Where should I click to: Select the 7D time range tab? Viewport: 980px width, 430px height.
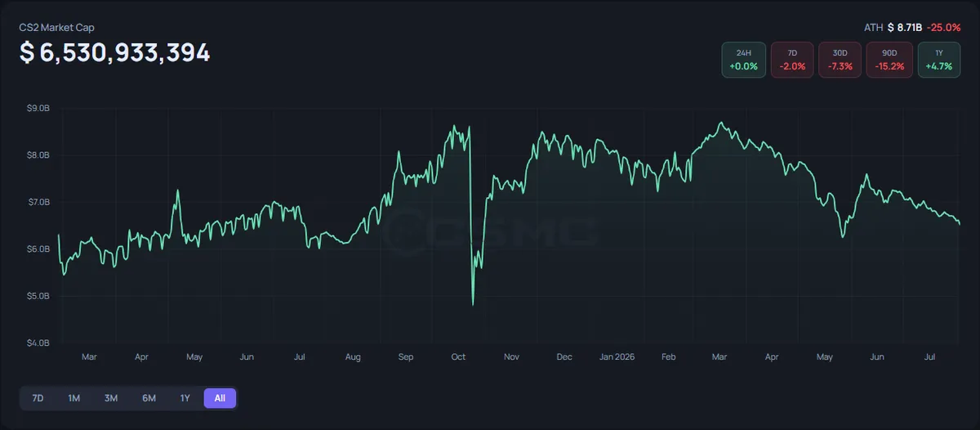click(38, 398)
